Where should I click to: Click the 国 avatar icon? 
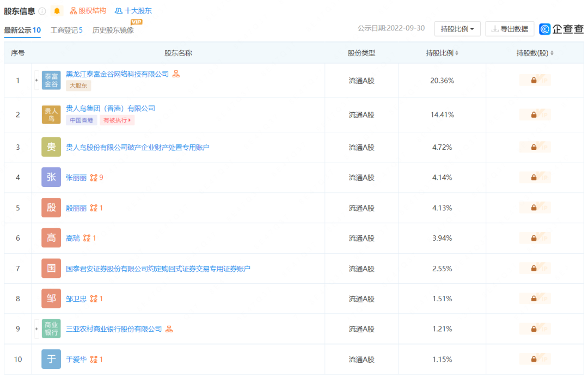[x=51, y=268]
